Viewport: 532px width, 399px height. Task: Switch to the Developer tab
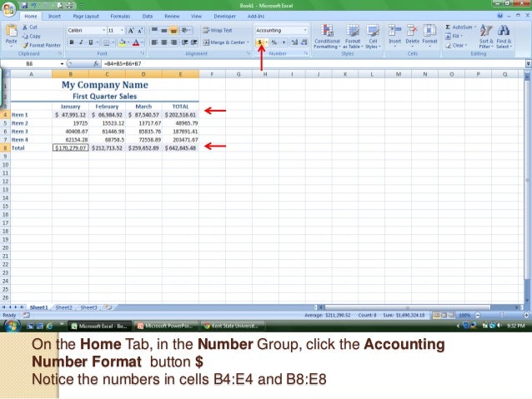(x=224, y=16)
